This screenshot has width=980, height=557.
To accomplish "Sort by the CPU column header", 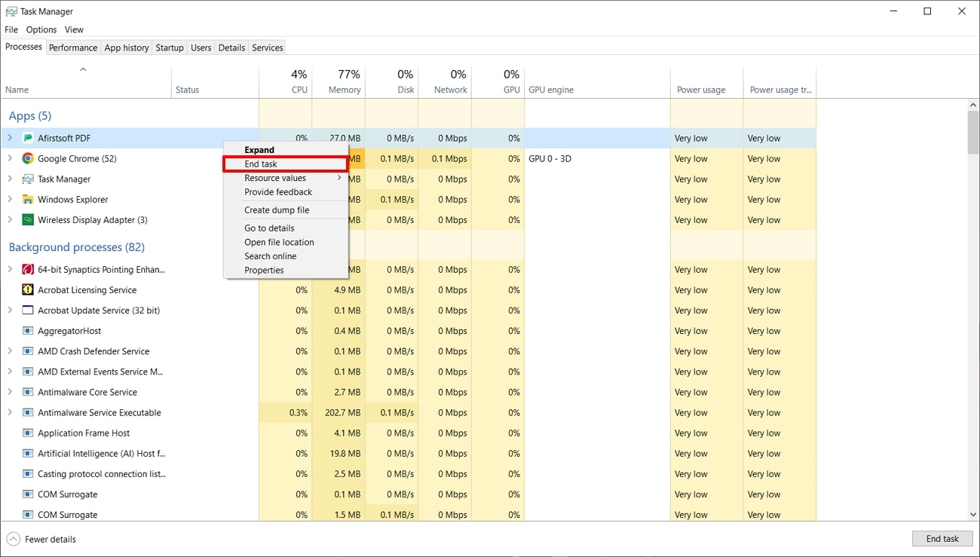I will pos(285,82).
